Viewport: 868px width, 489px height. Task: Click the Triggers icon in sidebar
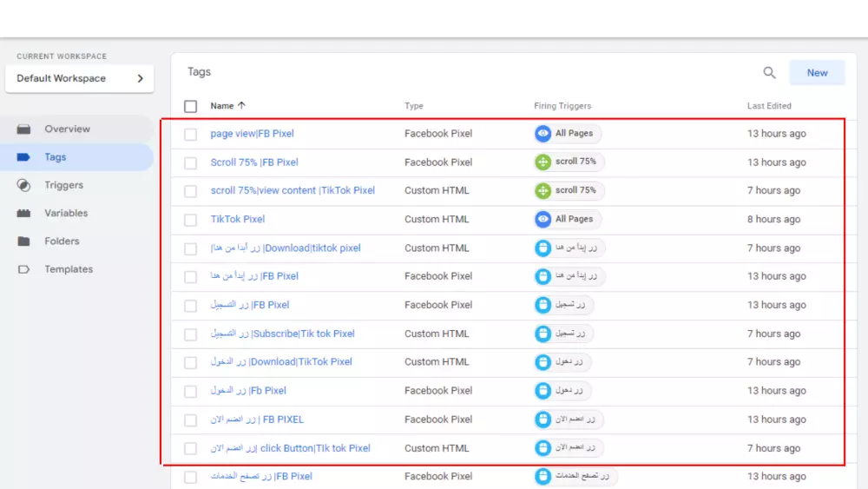24,185
